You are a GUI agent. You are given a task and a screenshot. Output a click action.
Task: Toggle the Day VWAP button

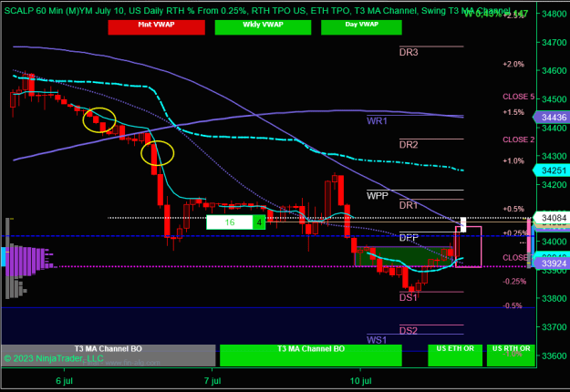tap(361, 27)
